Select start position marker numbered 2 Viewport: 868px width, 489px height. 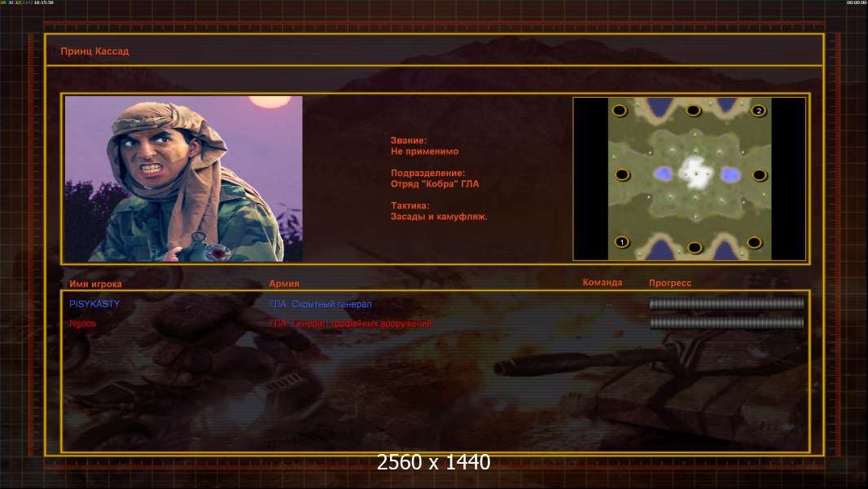[x=758, y=111]
